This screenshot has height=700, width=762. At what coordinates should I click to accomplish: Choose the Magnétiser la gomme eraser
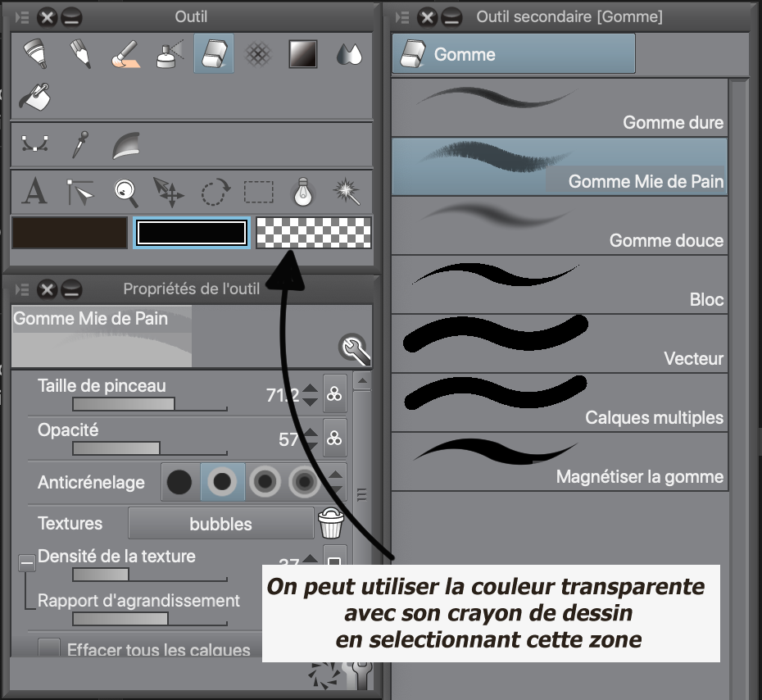(x=559, y=461)
